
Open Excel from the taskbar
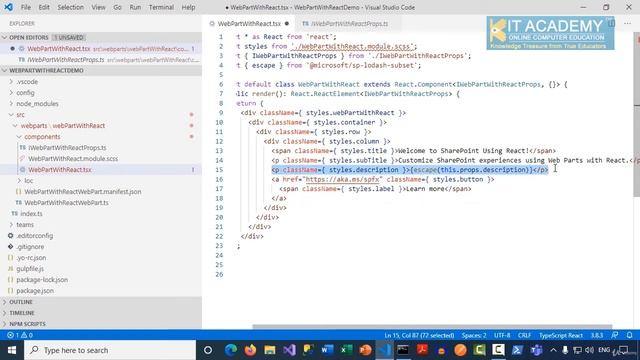(x=347, y=350)
